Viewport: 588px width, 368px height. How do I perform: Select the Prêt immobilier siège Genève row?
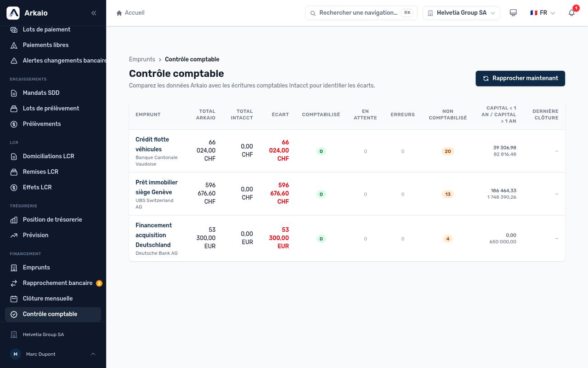[x=347, y=194]
